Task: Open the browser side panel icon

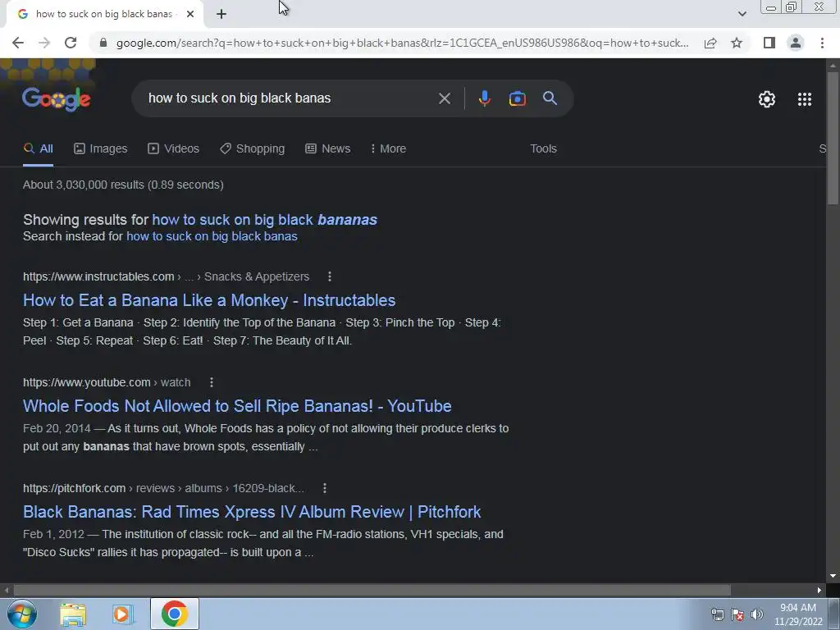Action: pos(769,43)
